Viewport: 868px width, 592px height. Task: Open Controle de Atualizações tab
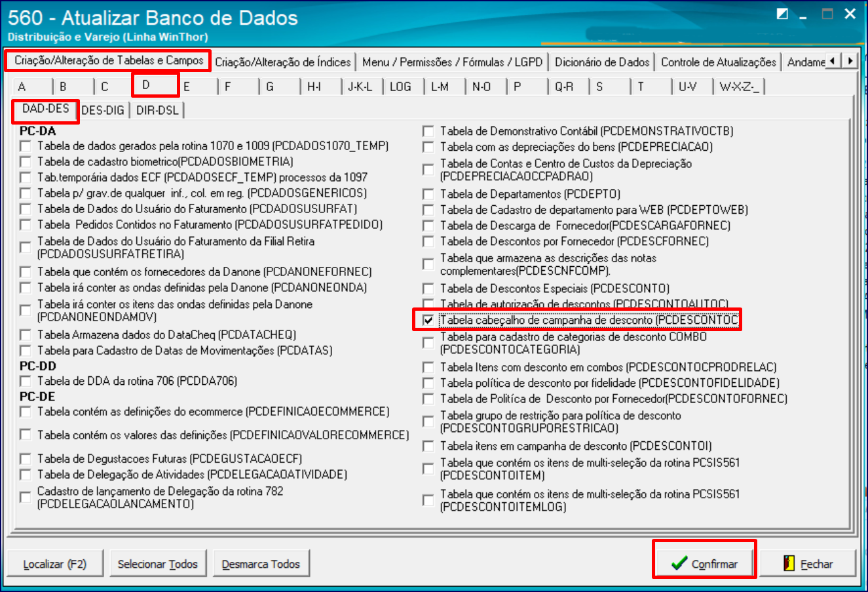(718, 62)
